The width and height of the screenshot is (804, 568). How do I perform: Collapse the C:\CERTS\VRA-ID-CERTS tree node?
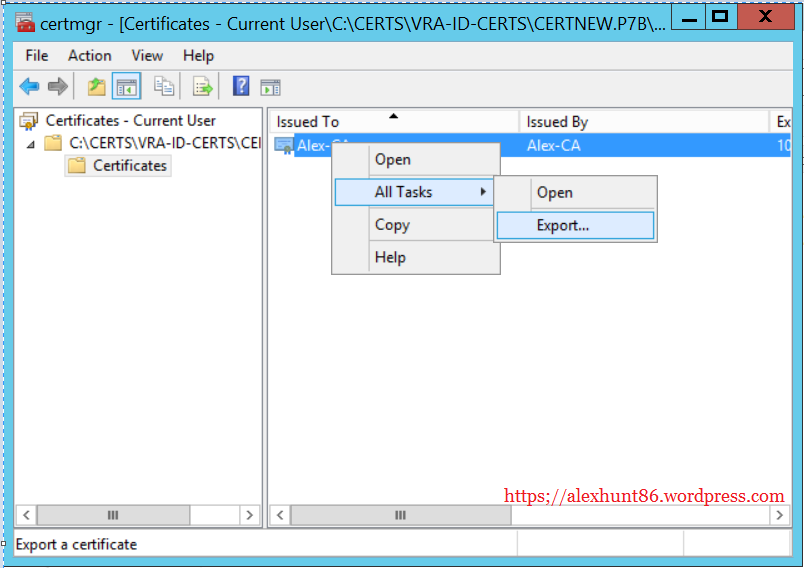point(31,143)
